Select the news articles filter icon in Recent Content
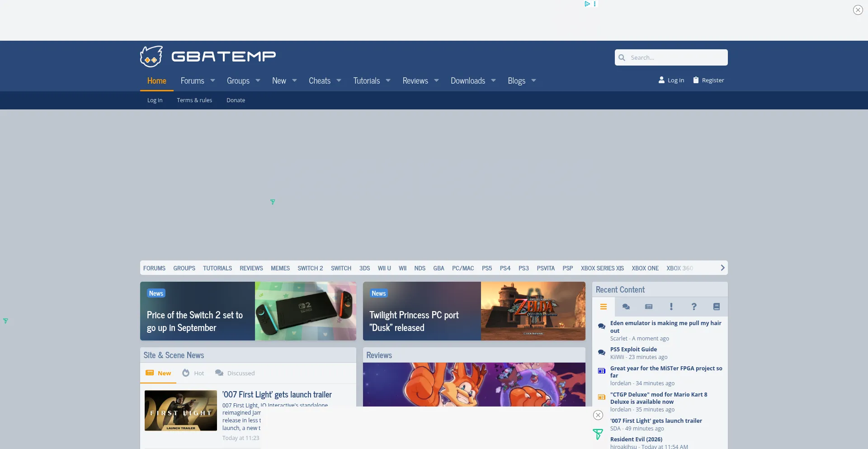This screenshot has width=868, height=449. point(649,307)
